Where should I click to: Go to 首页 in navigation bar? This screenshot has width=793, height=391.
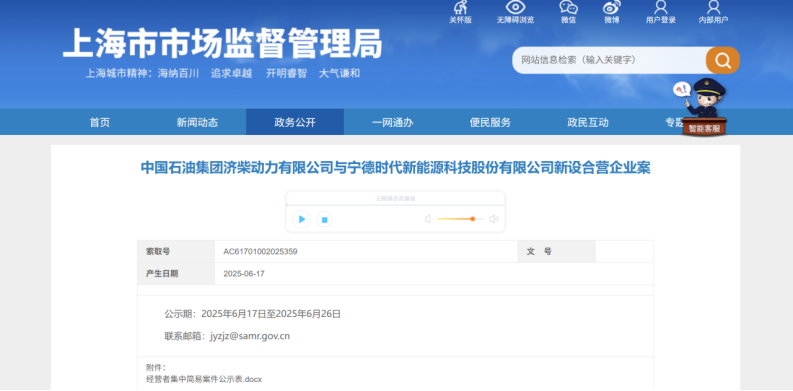point(100,122)
